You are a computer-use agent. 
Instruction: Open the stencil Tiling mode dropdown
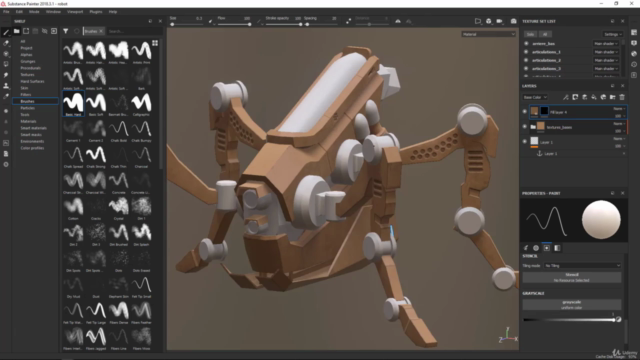(x=582, y=265)
